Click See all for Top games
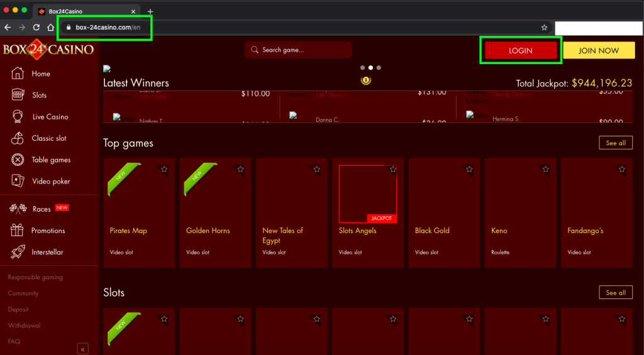The image size is (644, 355). pos(616,143)
